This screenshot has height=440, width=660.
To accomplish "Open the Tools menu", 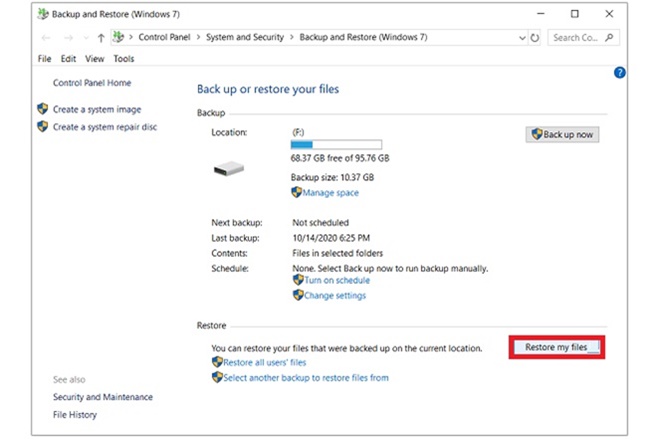I will pyautogui.click(x=123, y=59).
